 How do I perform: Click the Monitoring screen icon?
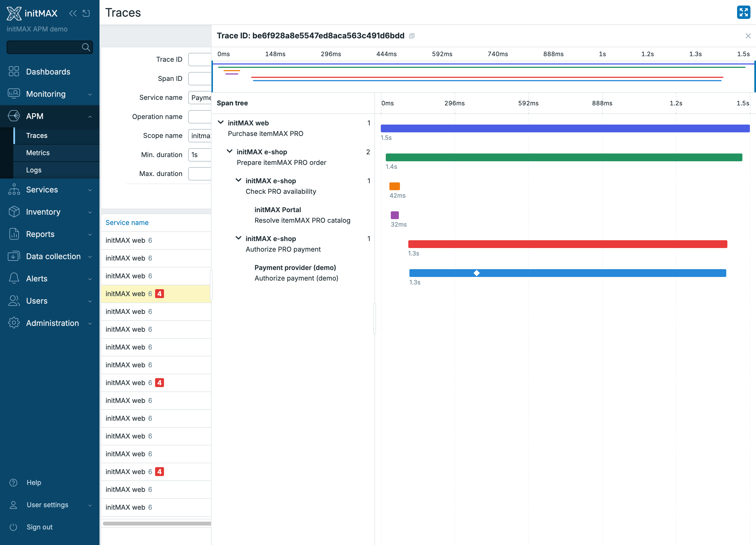(14, 94)
